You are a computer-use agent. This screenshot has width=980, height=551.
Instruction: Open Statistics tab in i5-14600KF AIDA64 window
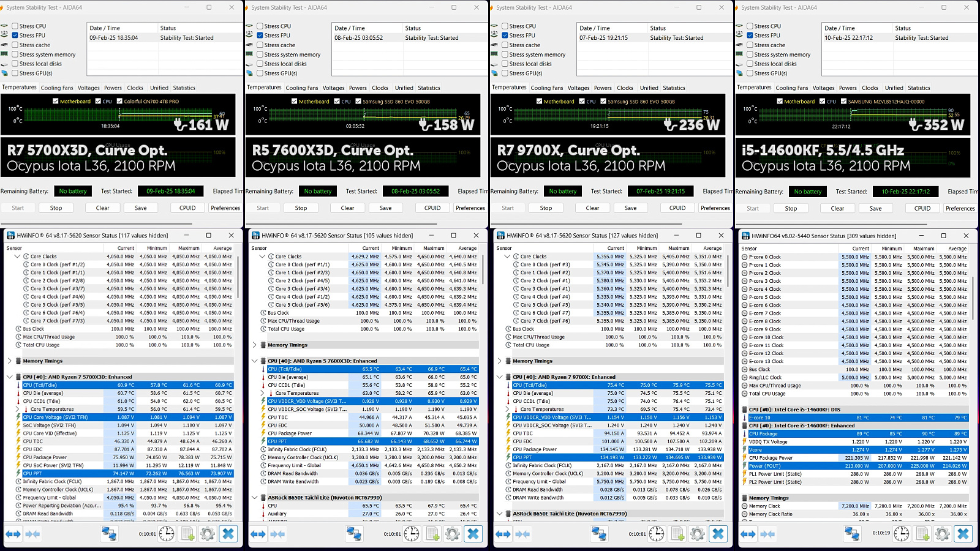919,88
